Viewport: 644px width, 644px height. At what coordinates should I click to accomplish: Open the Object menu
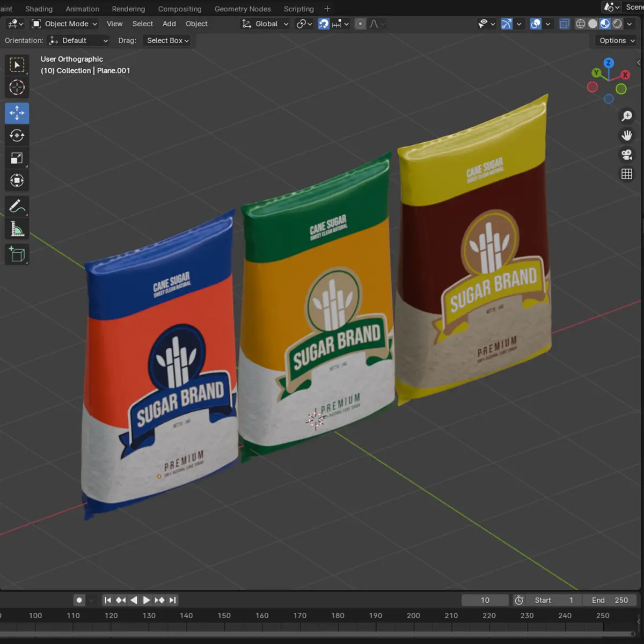(x=196, y=24)
